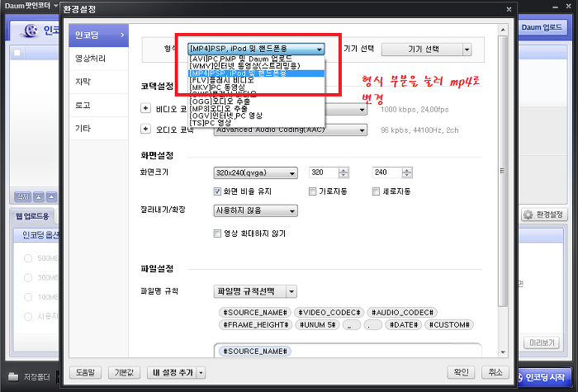The width and height of the screenshot is (578, 392).
Task: Select the 인코딩 settings tab
Action: point(98,35)
